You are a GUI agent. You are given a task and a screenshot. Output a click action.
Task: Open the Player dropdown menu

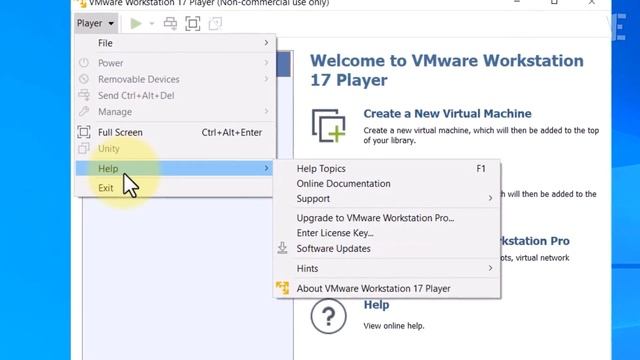96,23
